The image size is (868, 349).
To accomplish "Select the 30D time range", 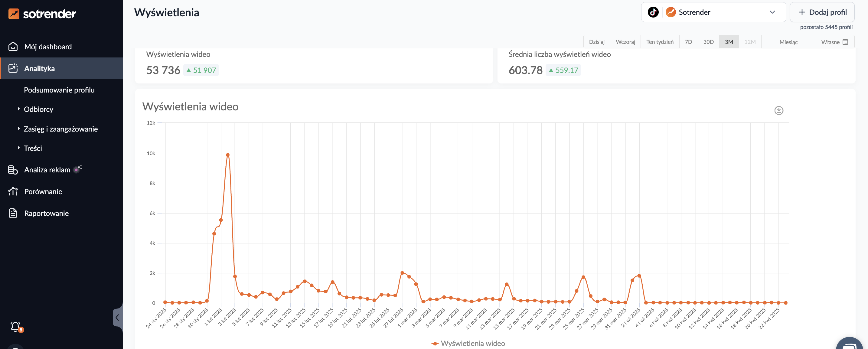I will coord(708,42).
